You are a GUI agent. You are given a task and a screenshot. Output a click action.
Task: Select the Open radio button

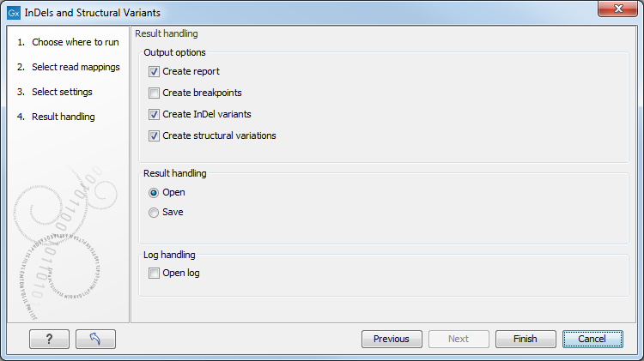[155, 193]
